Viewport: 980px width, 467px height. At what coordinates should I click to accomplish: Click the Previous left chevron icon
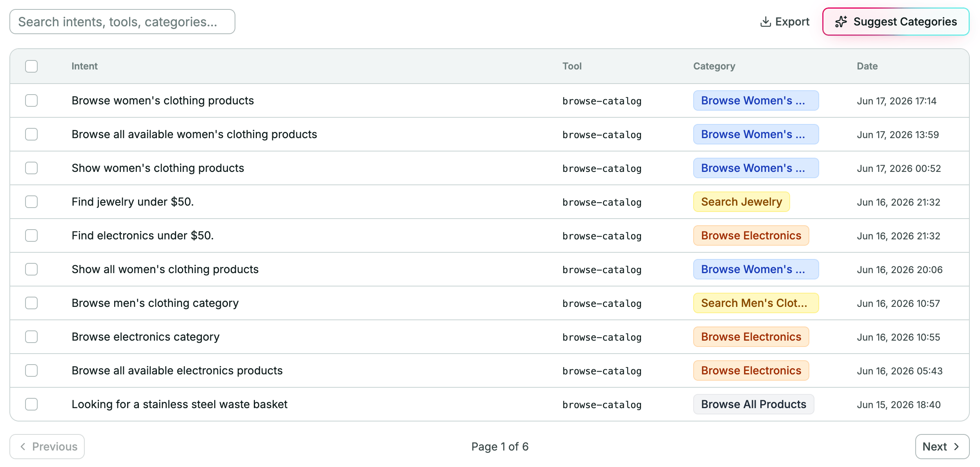[x=23, y=447]
